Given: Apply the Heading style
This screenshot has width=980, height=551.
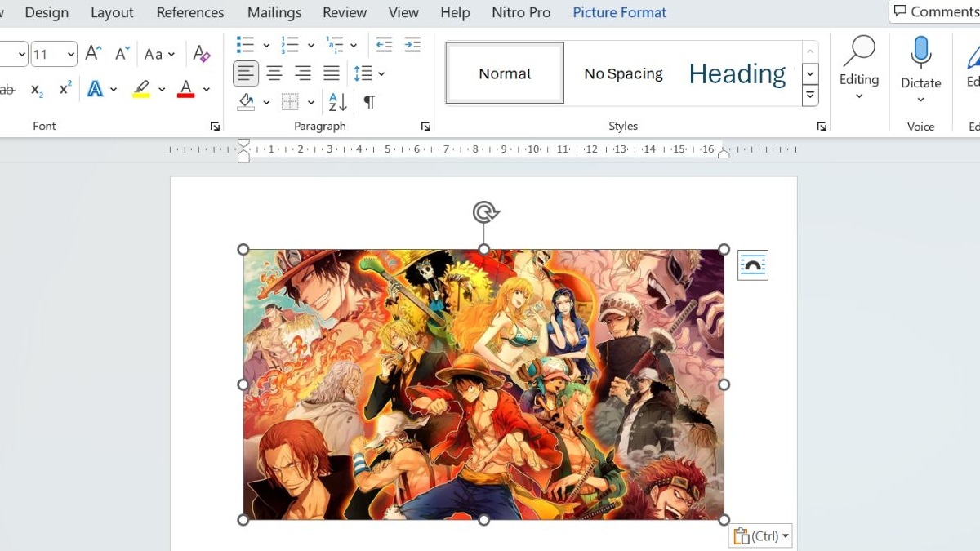Looking at the screenshot, I should pos(737,73).
